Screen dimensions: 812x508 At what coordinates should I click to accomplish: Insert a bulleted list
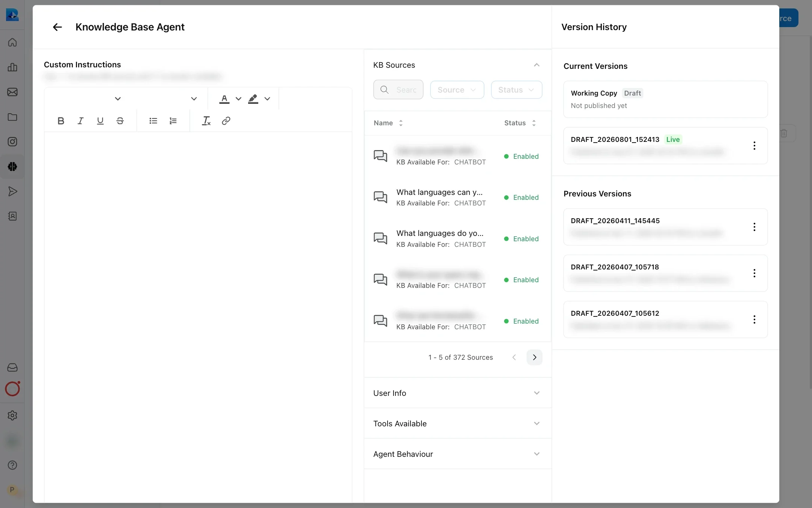[x=153, y=121]
